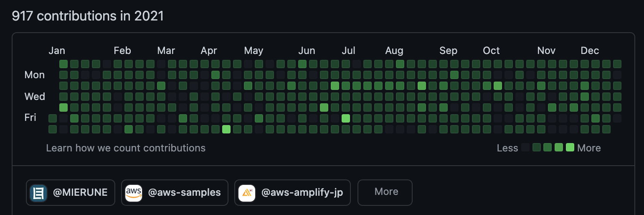644x215 pixels.
Task: Select the brightest Friday cell in July
Action: 346,118
